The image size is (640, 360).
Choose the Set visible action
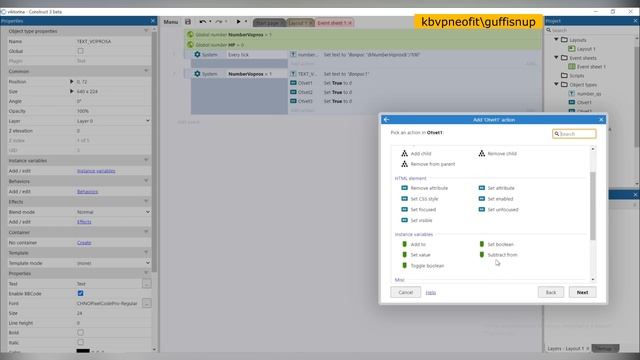coord(417,220)
